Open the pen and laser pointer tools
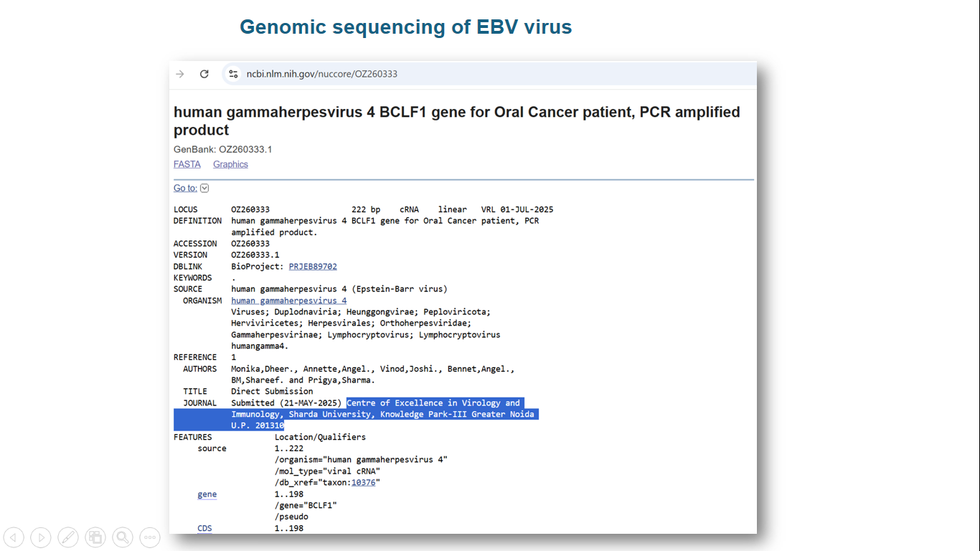 68,537
